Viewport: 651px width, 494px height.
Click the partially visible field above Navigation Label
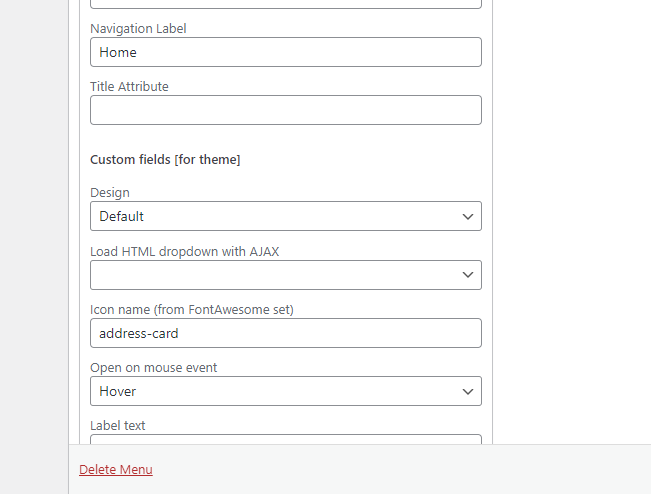point(285,4)
